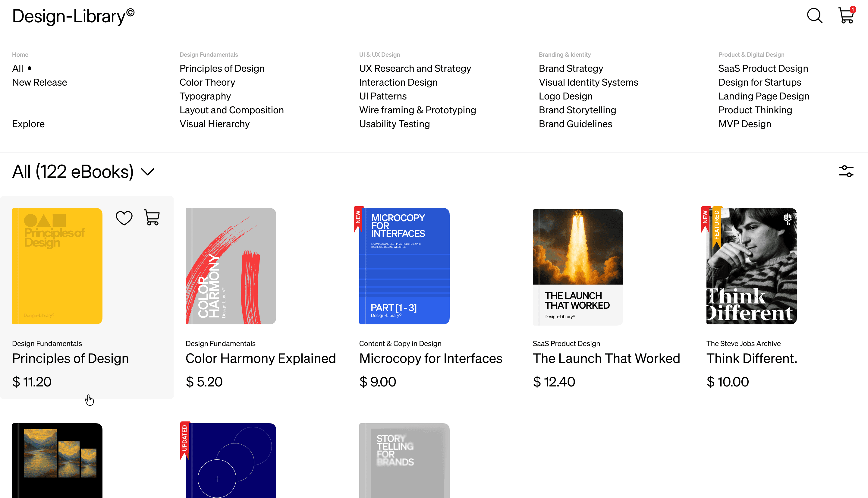
Task: Open the filter sliders icon
Action: pos(846,171)
